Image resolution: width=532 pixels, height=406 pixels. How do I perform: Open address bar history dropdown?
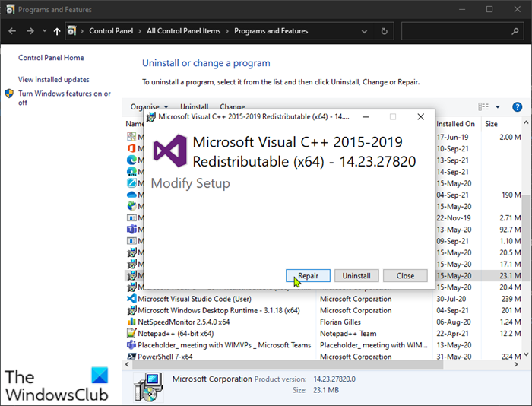[x=364, y=32]
